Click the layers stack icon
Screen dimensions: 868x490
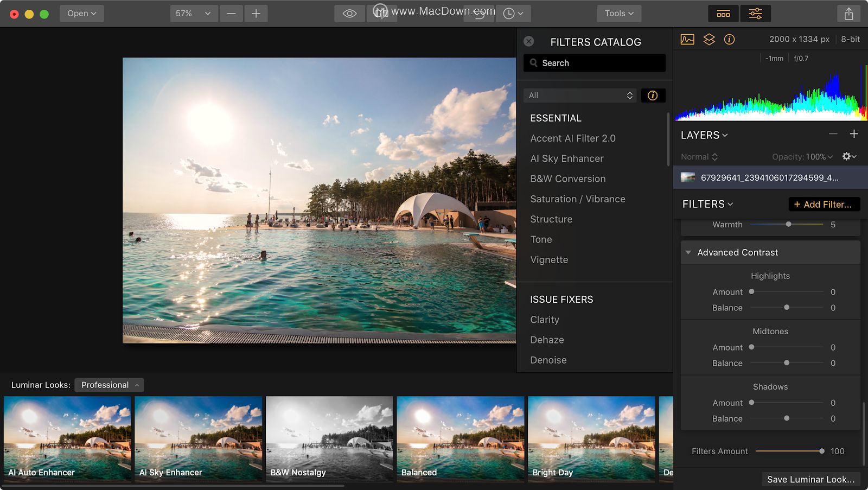709,40
